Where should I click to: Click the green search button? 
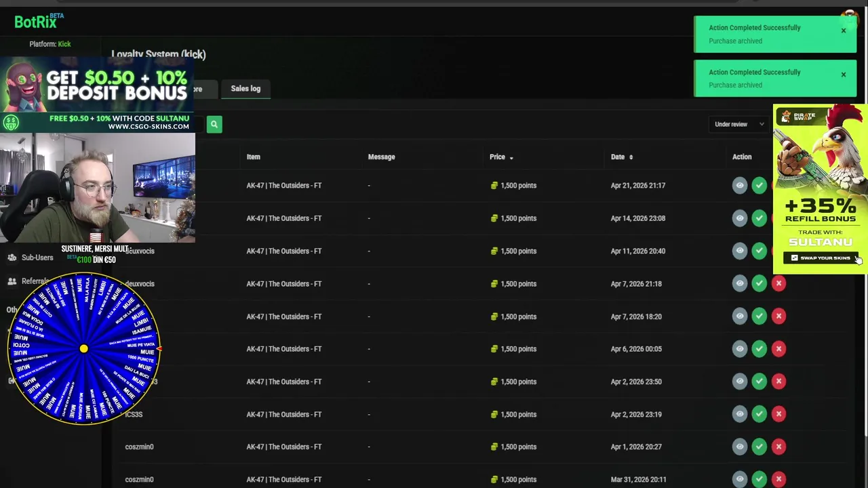coord(214,124)
